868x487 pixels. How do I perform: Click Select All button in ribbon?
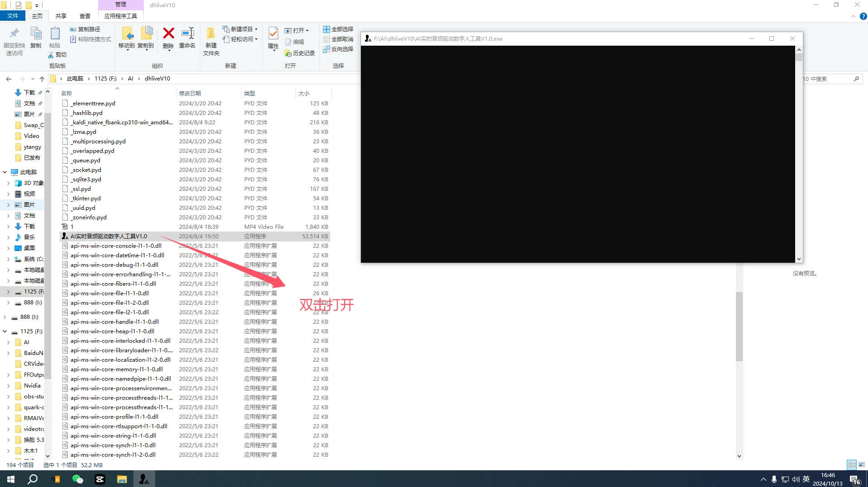click(338, 29)
